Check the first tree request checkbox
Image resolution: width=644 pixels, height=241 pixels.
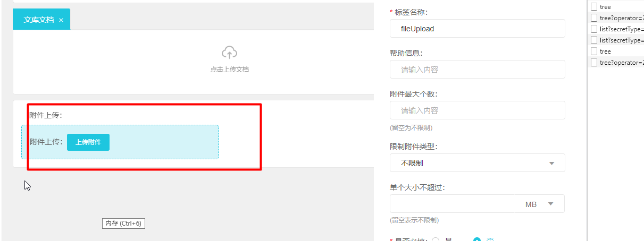[x=594, y=7]
